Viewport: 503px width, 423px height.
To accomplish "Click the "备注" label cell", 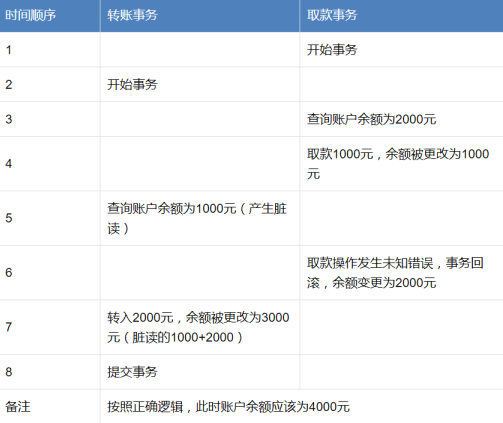I will (50, 407).
